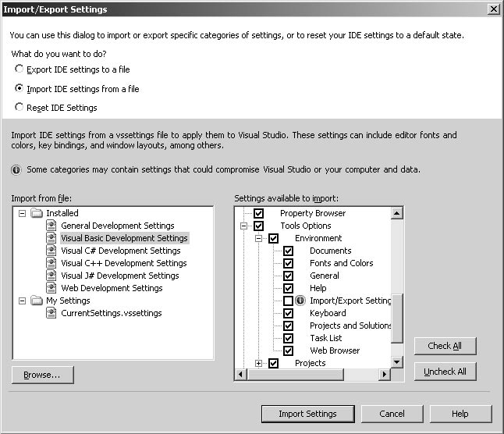This screenshot has height=434, width=504.
Task: Uncheck the Task List checkbox
Action: [x=289, y=338]
